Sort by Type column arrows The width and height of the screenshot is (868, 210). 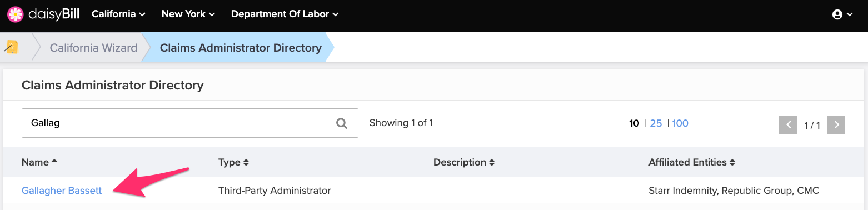[246, 163]
